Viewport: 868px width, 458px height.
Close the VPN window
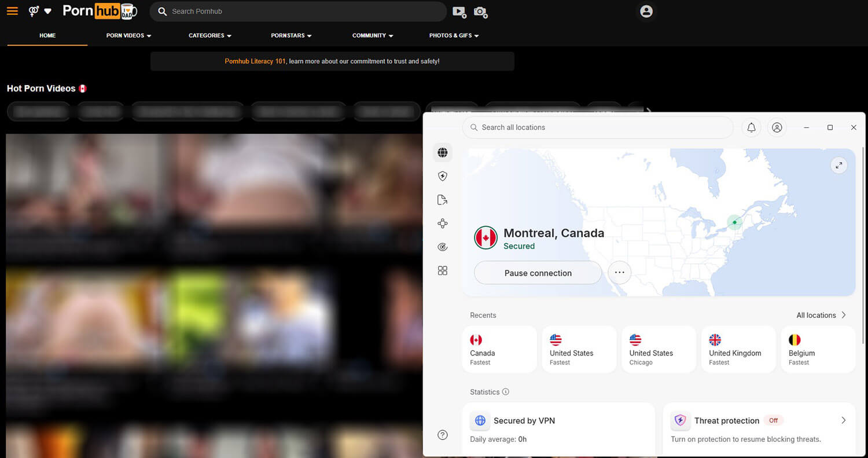(x=854, y=127)
